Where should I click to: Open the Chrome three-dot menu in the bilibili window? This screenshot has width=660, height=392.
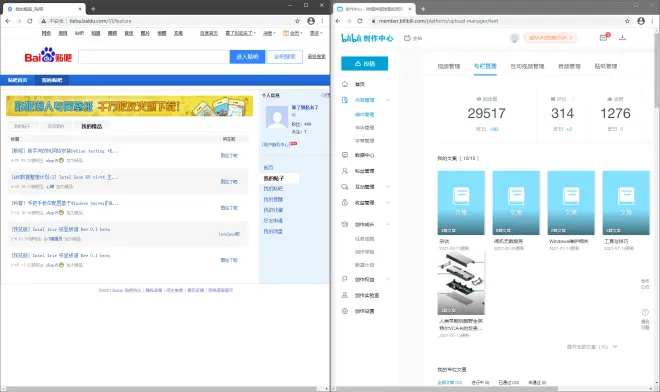tap(652, 21)
